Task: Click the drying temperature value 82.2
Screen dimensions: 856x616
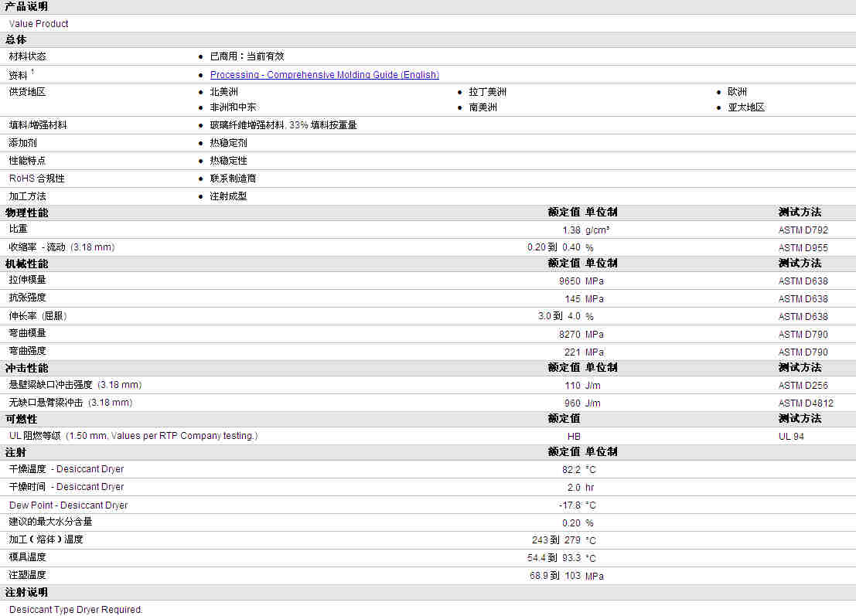Action: click(571, 470)
